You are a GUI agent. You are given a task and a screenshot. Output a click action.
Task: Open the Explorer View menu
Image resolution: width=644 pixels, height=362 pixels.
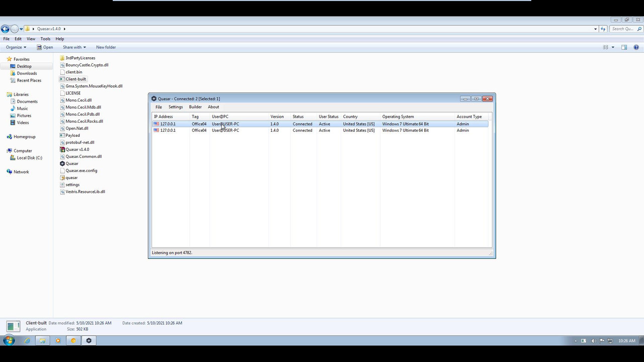coord(31,39)
